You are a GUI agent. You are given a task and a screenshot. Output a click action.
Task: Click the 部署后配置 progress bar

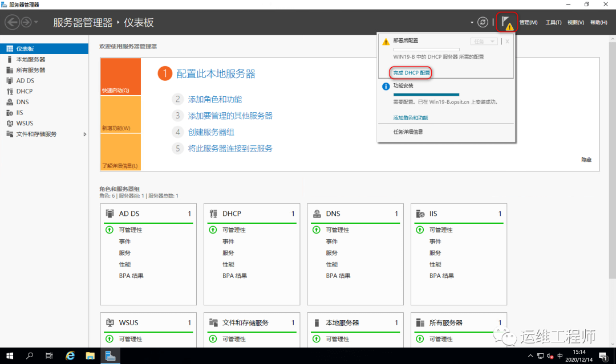(x=426, y=50)
